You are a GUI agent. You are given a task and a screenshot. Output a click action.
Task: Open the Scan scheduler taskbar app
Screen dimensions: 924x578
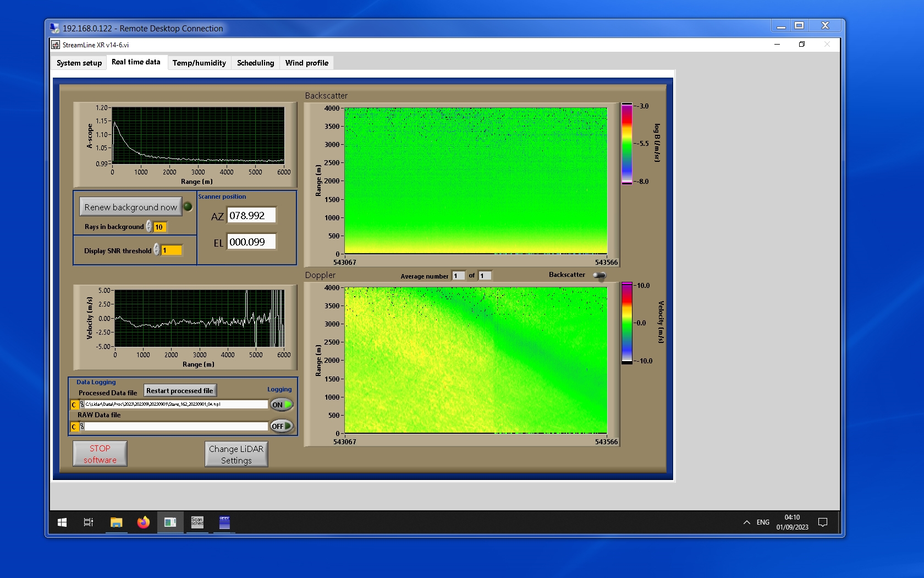coord(197,522)
